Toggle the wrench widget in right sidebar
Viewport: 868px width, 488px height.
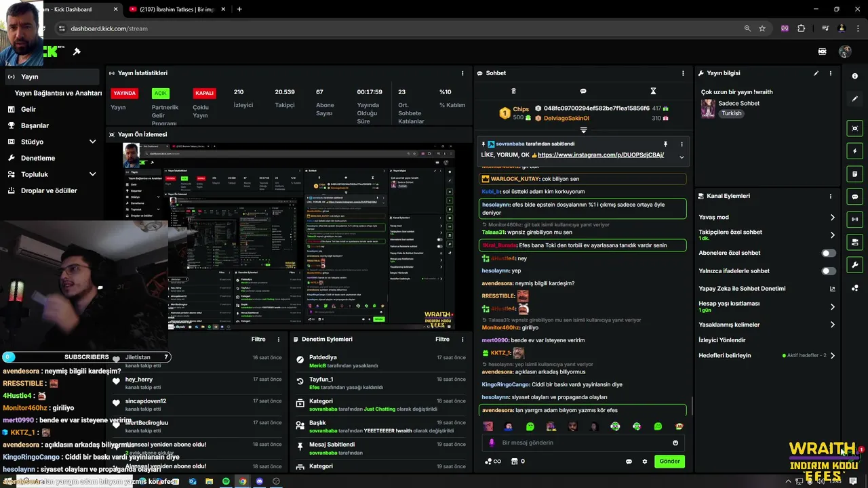(855, 264)
